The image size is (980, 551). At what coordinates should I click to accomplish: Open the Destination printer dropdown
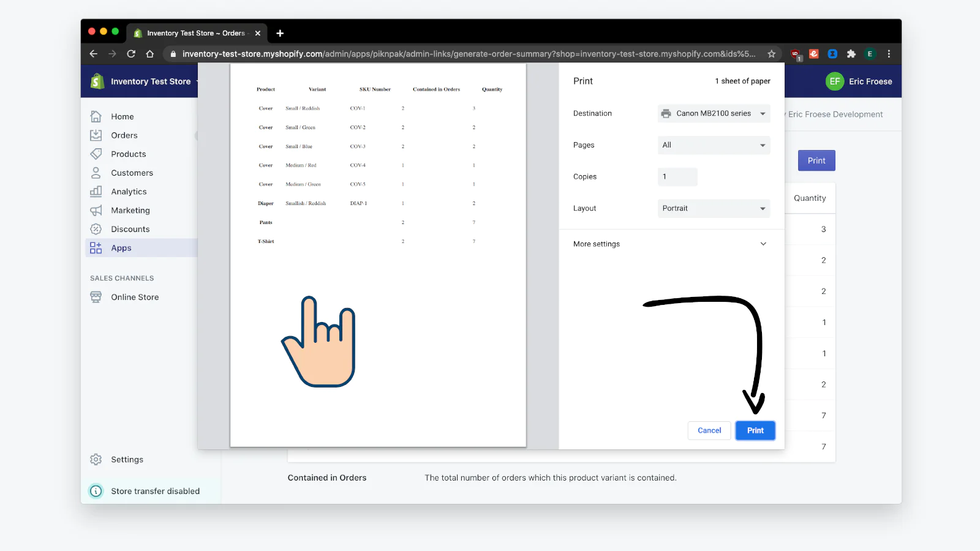(x=714, y=113)
